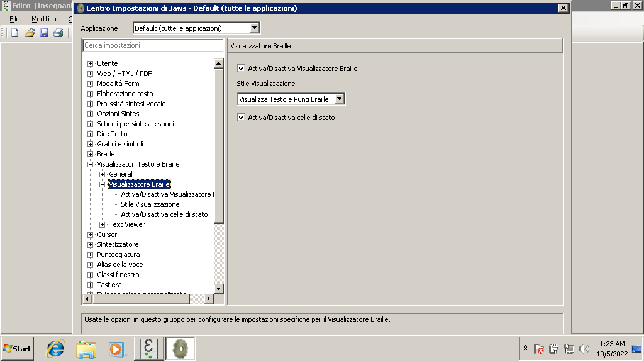Launch Windows Media Player from taskbar
The width and height of the screenshot is (644, 362).
(x=117, y=349)
